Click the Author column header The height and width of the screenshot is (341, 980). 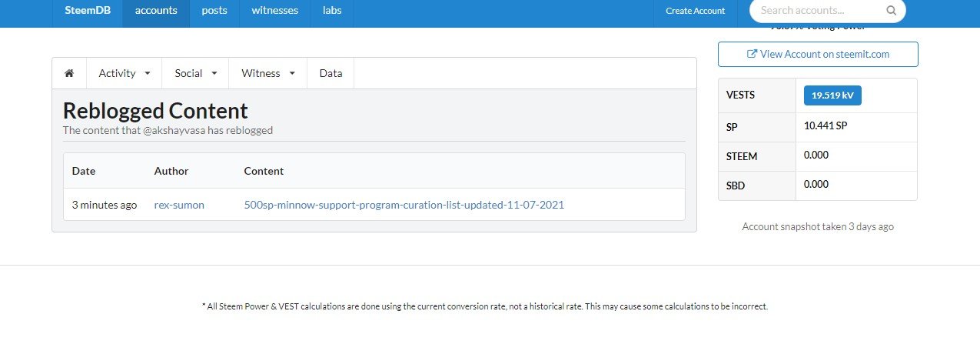[171, 171]
